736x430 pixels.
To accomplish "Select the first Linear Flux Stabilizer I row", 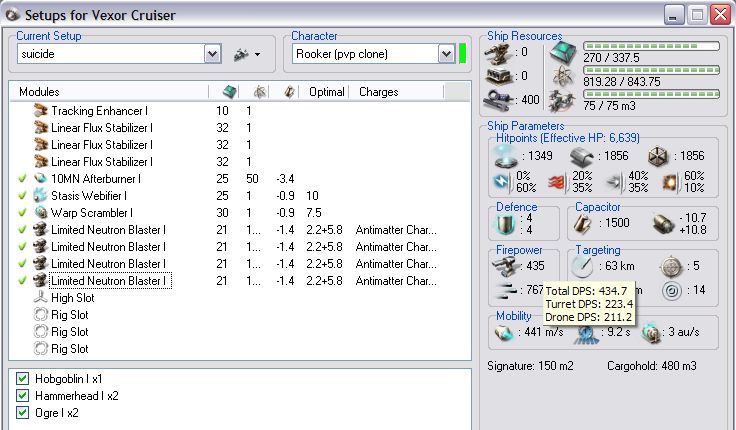I will [239, 128].
